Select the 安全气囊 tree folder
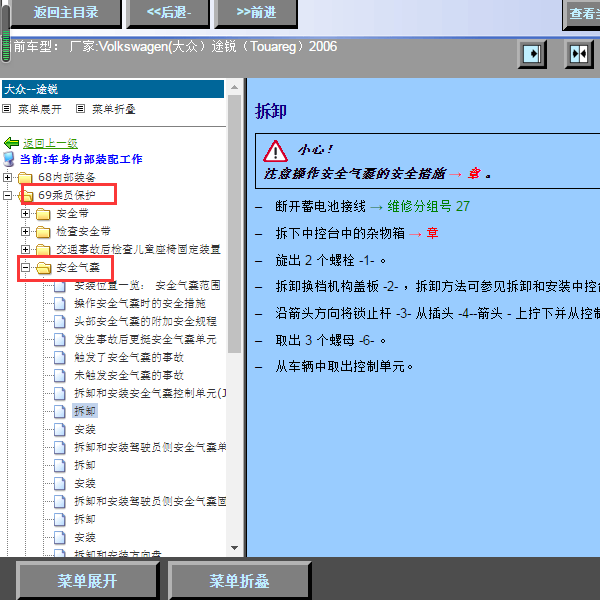The width and height of the screenshot is (600, 600). [78, 267]
